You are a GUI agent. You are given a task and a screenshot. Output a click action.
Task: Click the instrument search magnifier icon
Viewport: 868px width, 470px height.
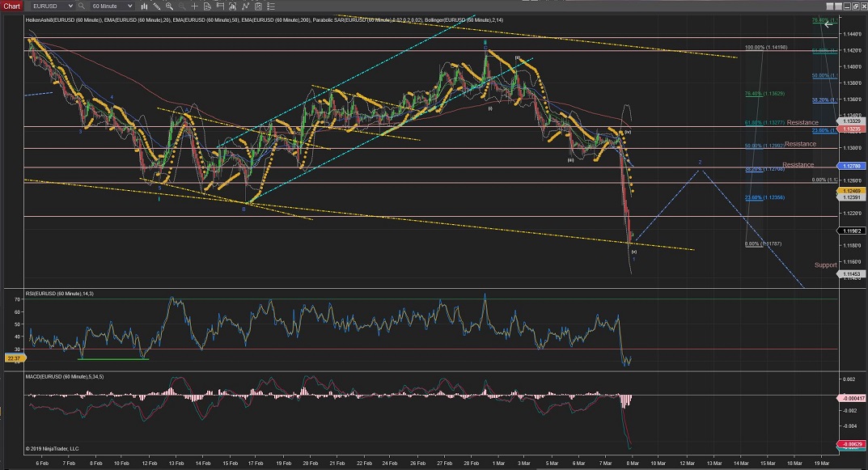click(82, 6)
